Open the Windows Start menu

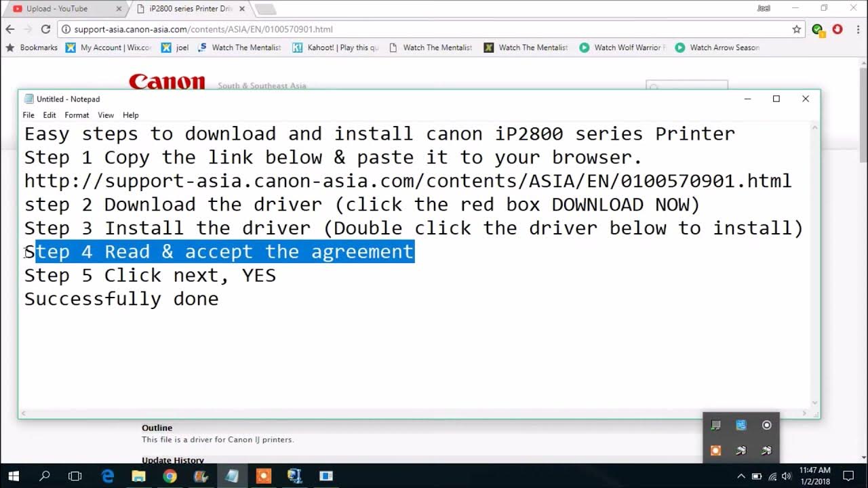[14, 476]
